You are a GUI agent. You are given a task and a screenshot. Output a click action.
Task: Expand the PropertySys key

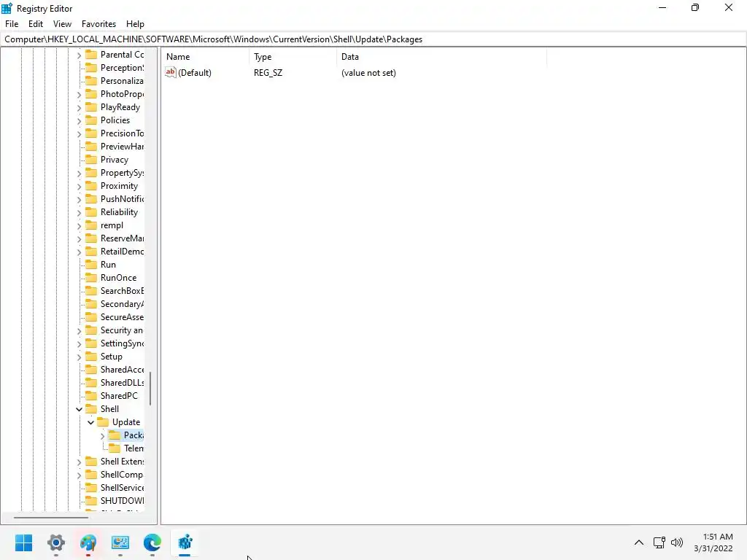pos(79,174)
